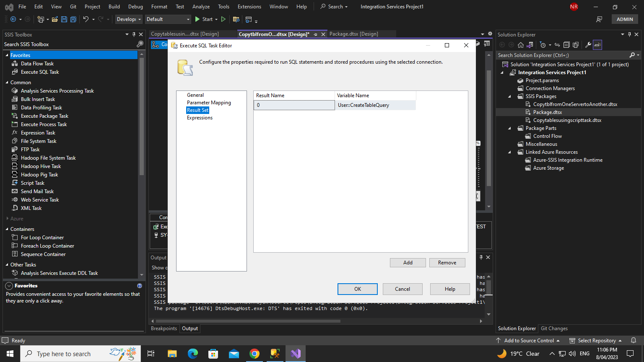The height and width of the screenshot is (362, 644).
Task: Select Expressions page in the editor
Action: (x=200, y=118)
